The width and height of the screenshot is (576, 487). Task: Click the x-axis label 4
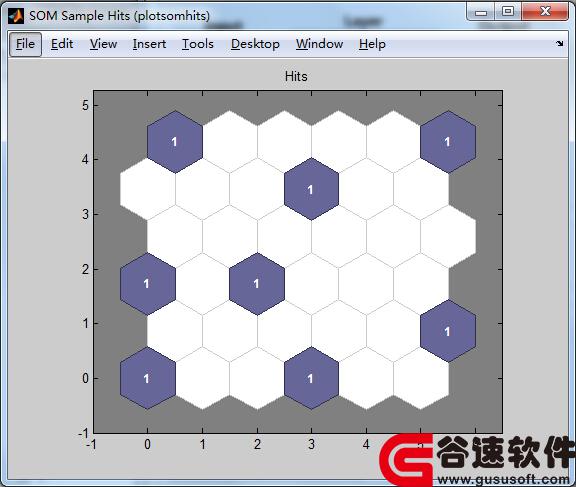[366, 444]
